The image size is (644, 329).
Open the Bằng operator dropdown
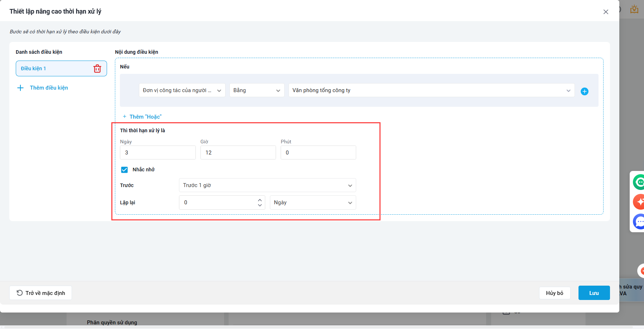coord(257,90)
